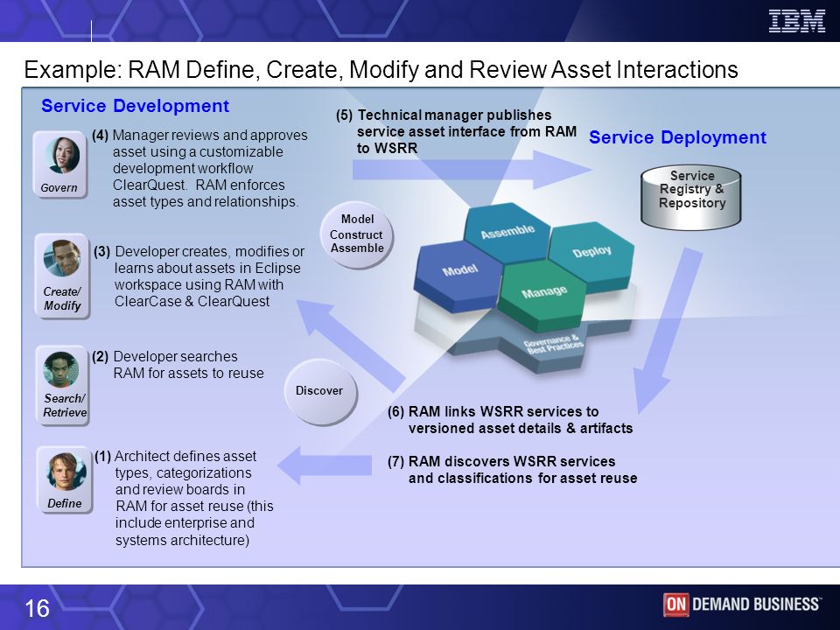Select step (2) Developer searches RAM text
The height and width of the screenshot is (630, 840).
click(178, 365)
